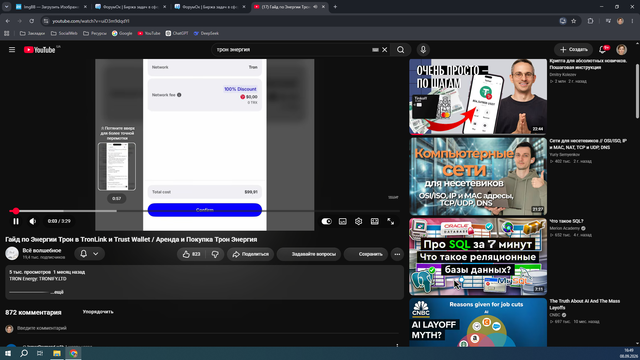Open the «Всё волшебное» channel name
This screenshot has width=640, height=360.
click(42, 251)
